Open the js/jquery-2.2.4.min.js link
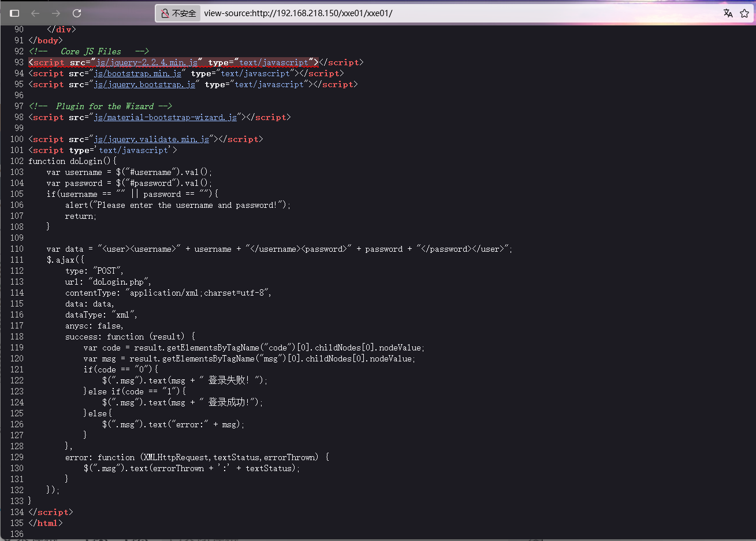 [147, 62]
